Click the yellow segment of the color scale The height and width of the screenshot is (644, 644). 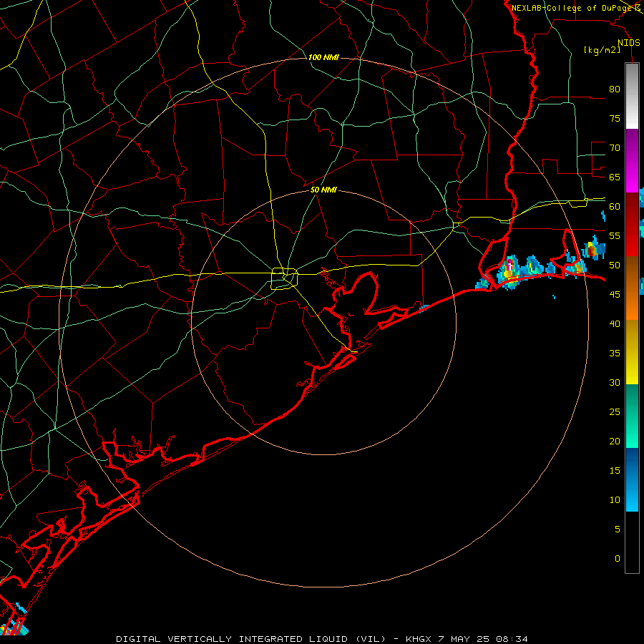click(632, 352)
